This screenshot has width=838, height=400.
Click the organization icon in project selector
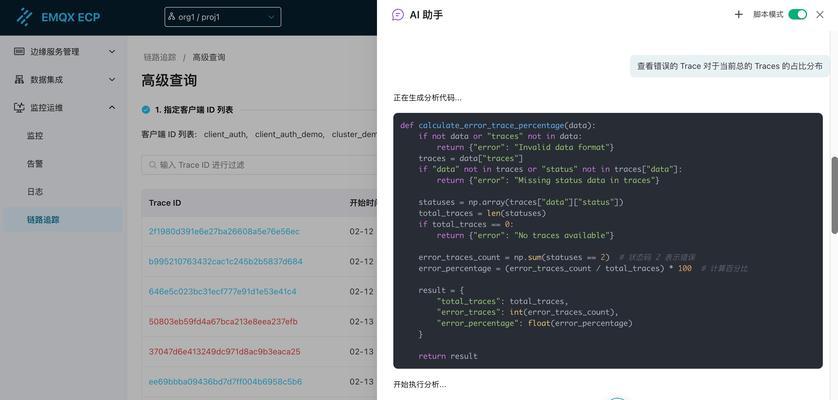coord(172,17)
